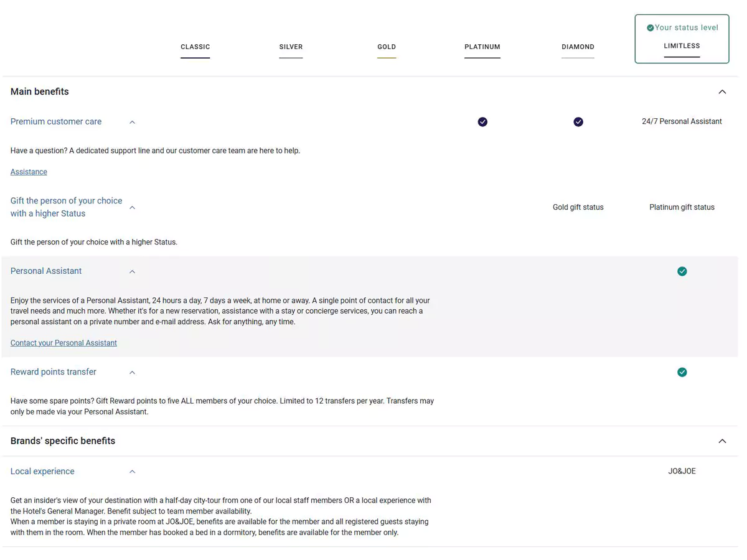Click the Diamond checkmark for Premium customer care

click(x=578, y=122)
